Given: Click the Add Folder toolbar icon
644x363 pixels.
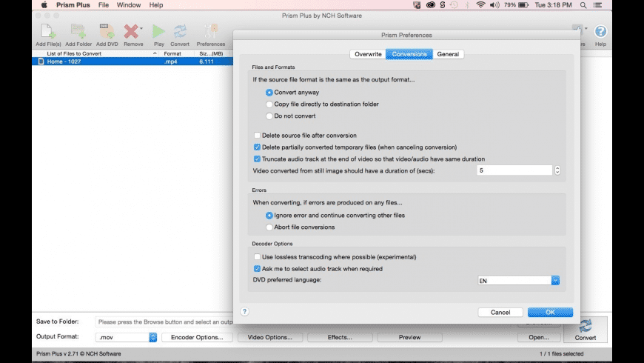Looking at the screenshot, I should [78, 32].
